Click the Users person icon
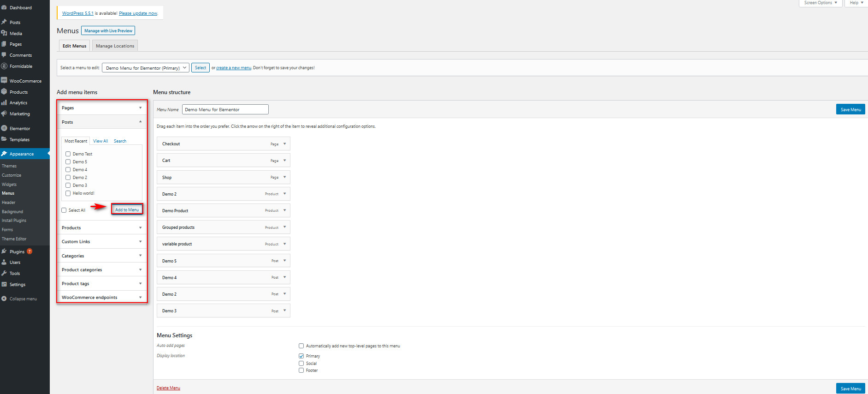The width and height of the screenshot is (868, 394). pos(4,262)
